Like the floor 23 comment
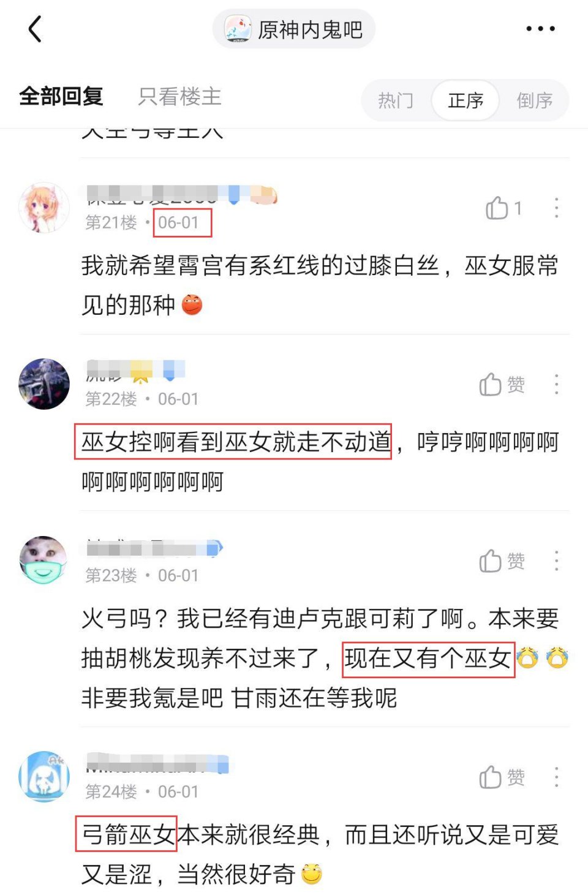This screenshot has height=895, width=588. pyautogui.click(x=502, y=561)
